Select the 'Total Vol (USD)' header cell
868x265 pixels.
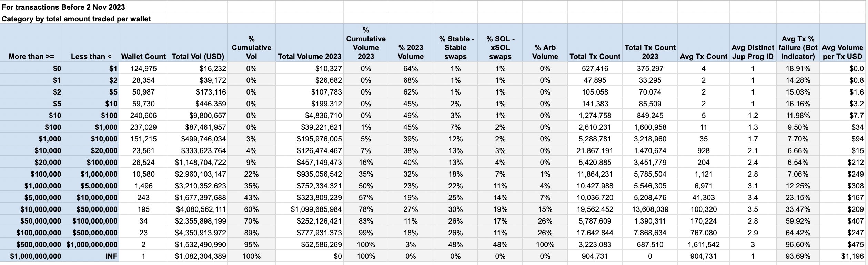coord(198,56)
